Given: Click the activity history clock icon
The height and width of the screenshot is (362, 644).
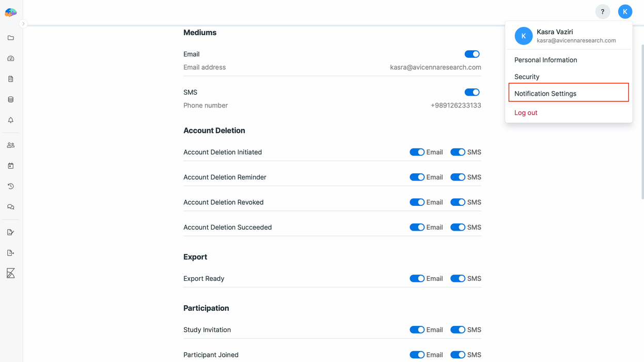Looking at the screenshot, I should pos(10,186).
